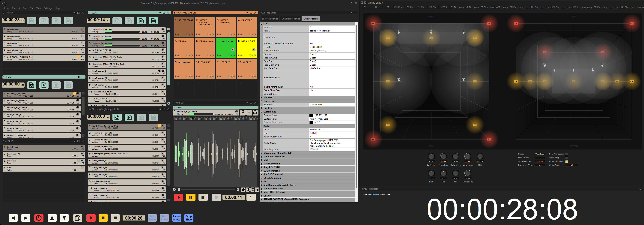Click the copy pages icon in bottom toolbar
Image resolution: width=644 pixels, height=225 pixels.
[77, 218]
